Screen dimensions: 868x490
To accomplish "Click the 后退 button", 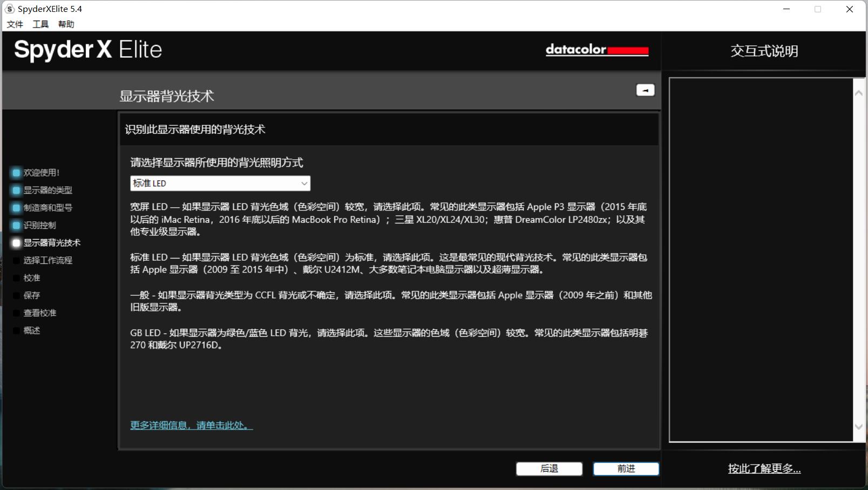I will [549, 468].
